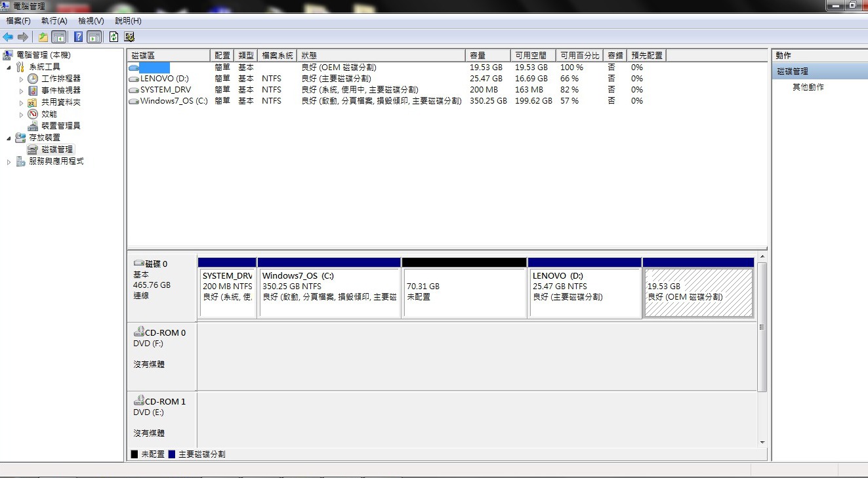
Task: Click the Up one level folder icon
Action: (x=43, y=37)
